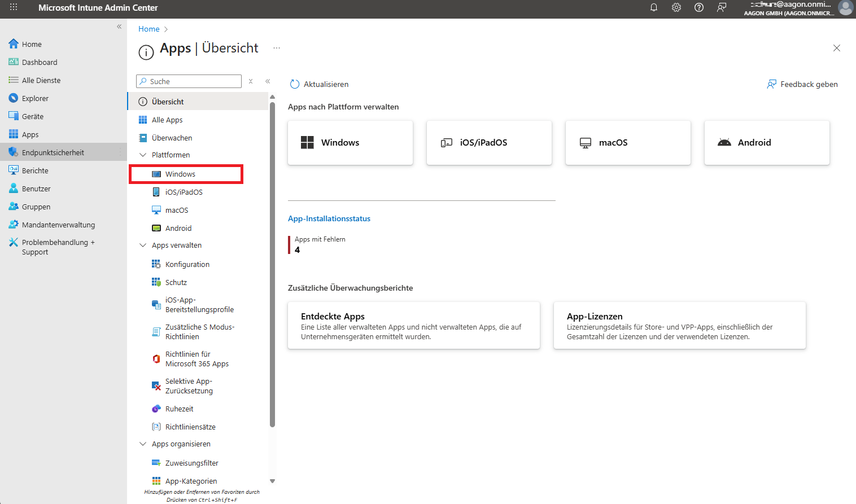This screenshot has width=856, height=504.
Task: Open the Android platform tile
Action: pos(766,143)
